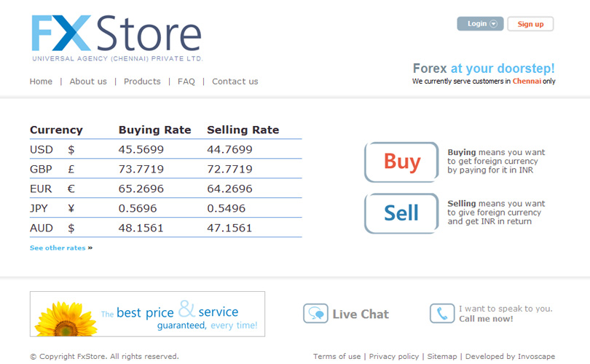Navigate to Contact us

(x=235, y=82)
